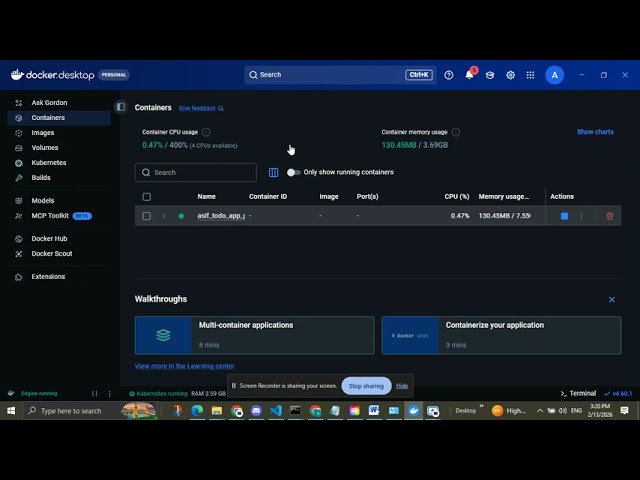Check the select-all containers checkbox

click(x=147, y=197)
